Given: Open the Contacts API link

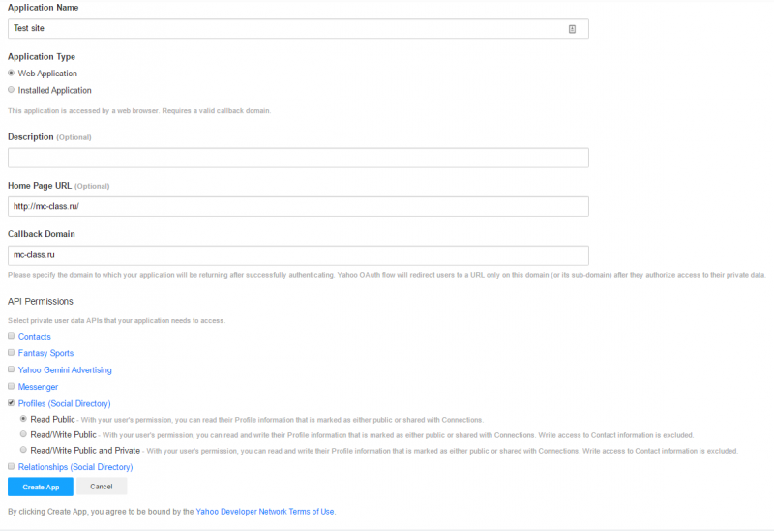Looking at the screenshot, I should point(35,336).
